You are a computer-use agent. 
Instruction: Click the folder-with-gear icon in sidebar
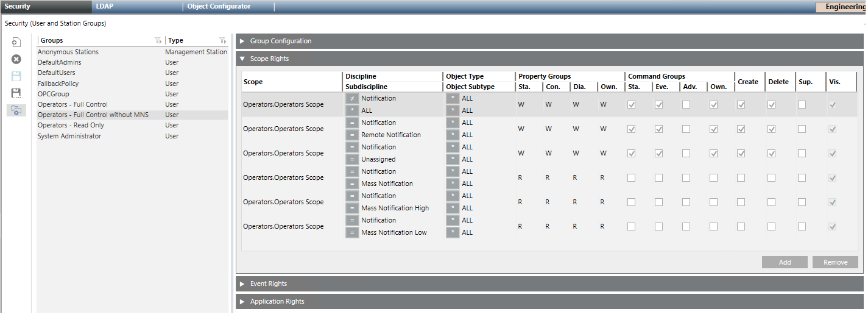[x=16, y=110]
